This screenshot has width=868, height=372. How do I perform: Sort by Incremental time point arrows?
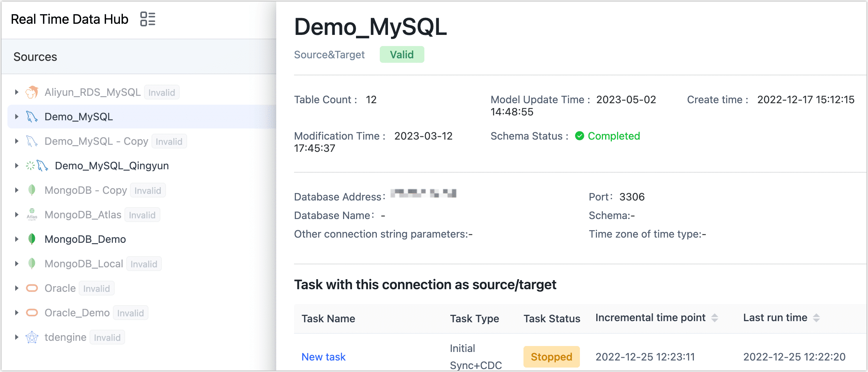click(x=715, y=318)
